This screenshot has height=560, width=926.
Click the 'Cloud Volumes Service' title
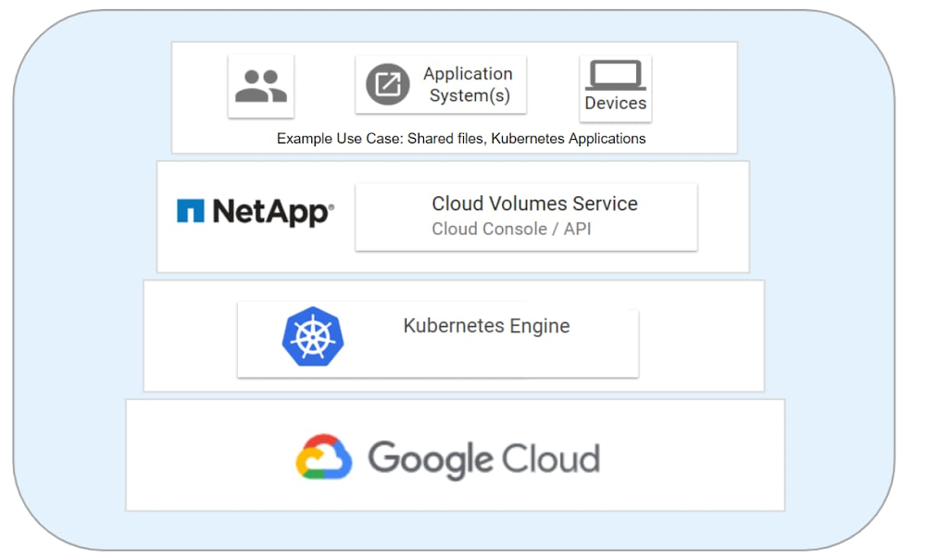coord(534,204)
